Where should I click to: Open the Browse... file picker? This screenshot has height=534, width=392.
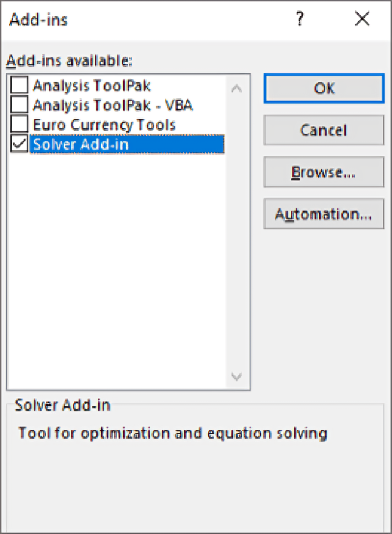(324, 172)
